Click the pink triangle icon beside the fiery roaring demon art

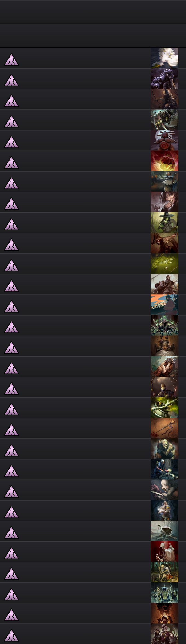click(x=11, y=615)
